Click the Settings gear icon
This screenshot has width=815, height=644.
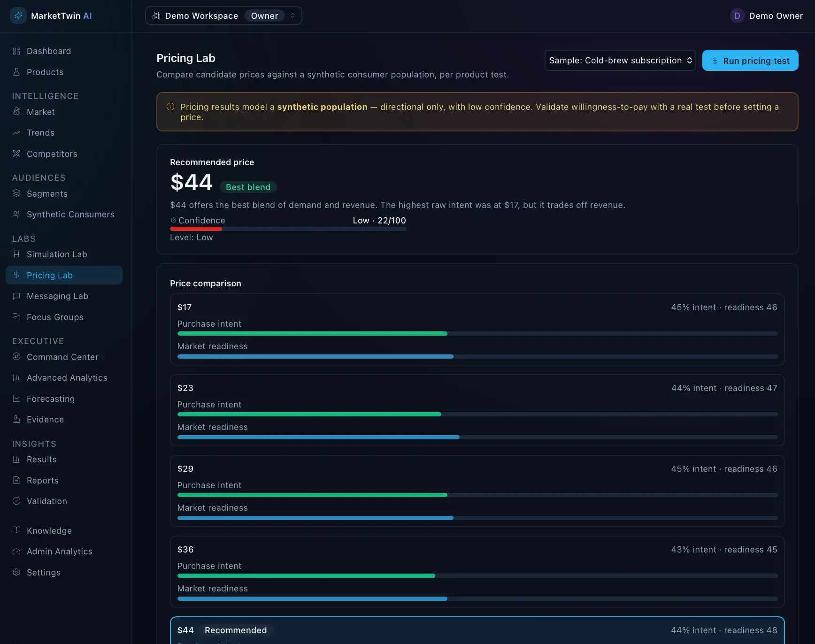point(16,572)
